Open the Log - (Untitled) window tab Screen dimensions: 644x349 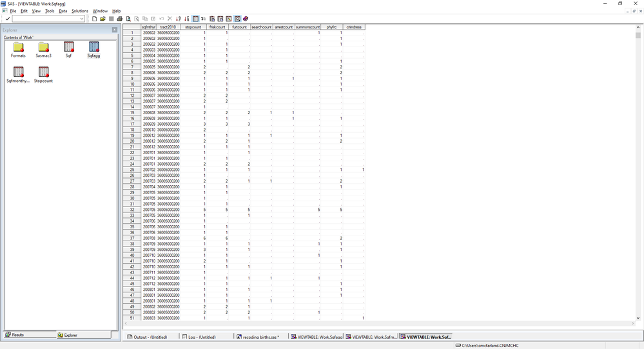(x=206, y=337)
